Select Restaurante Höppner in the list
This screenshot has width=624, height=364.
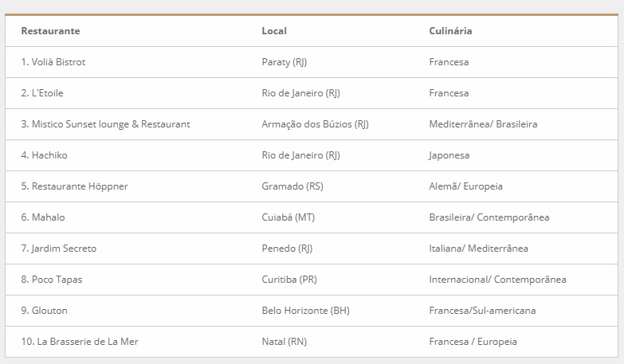tap(74, 186)
